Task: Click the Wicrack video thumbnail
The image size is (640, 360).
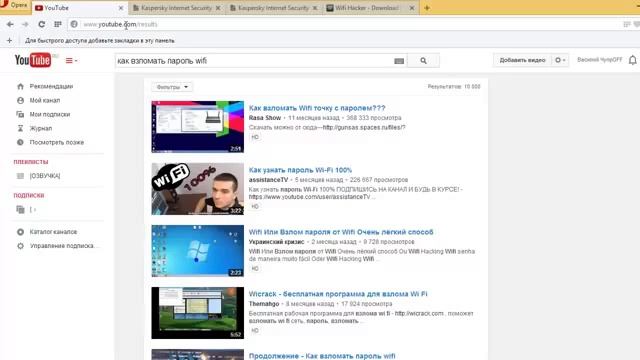Action: 198,313
